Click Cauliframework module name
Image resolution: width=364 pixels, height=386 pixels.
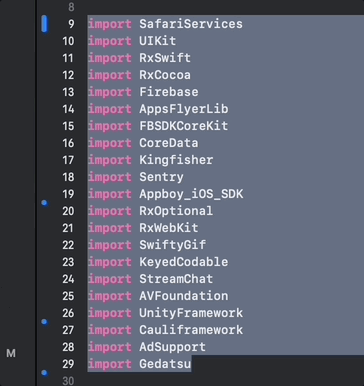click(x=191, y=330)
